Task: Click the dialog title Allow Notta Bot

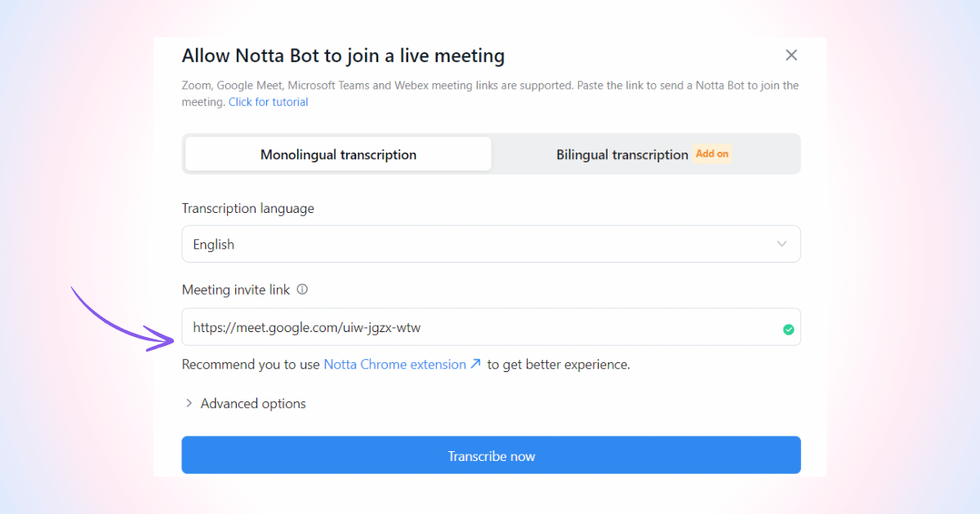Action: [343, 55]
